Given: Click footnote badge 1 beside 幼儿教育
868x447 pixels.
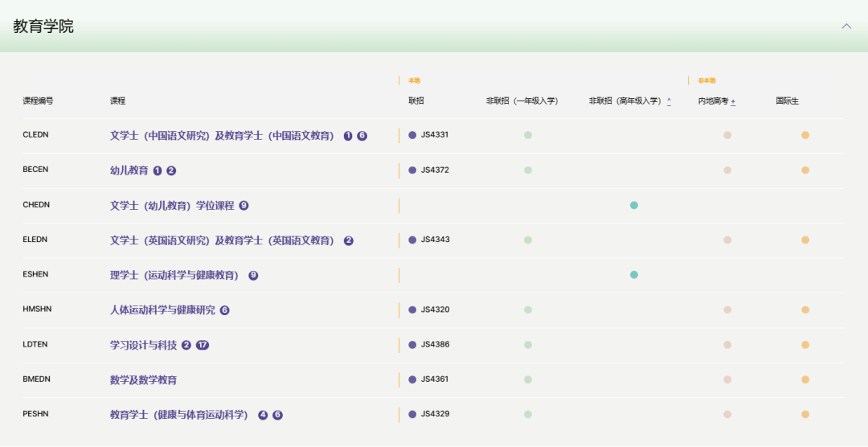Looking at the screenshot, I should tap(158, 170).
